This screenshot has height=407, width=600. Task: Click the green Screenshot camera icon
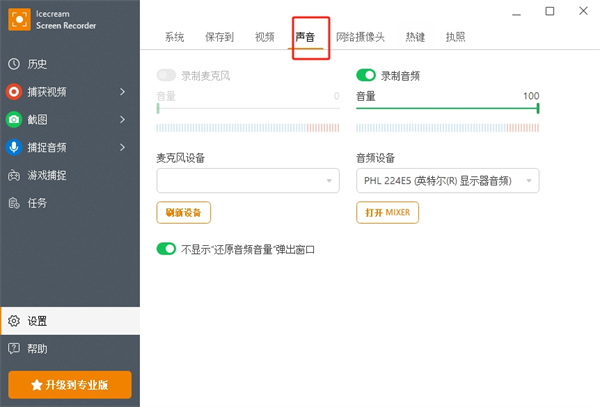point(14,120)
